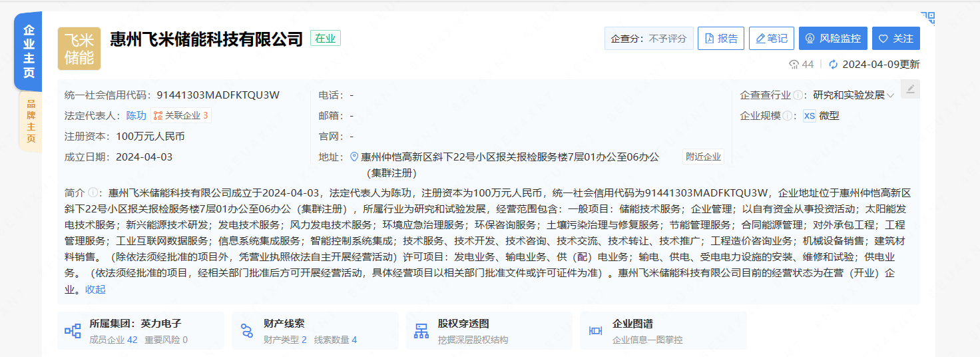980x357 pixels.
Task: Click the info icon next to 简介
Action: pos(93,193)
